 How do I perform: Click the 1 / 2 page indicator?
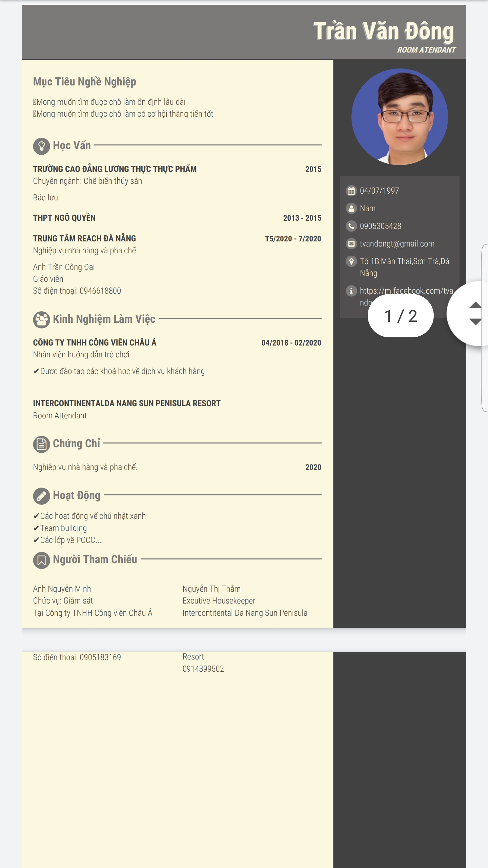401,316
